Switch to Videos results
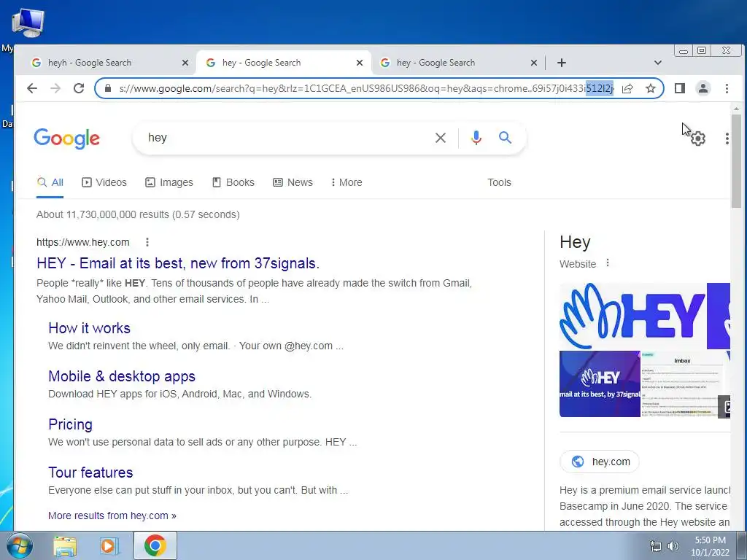This screenshot has height=560, width=747. [104, 183]
